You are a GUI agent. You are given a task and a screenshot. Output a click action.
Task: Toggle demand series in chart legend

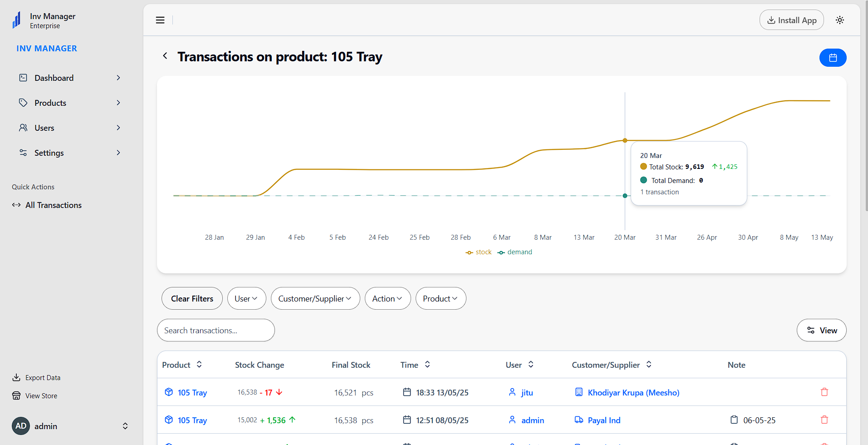[515, 252]
